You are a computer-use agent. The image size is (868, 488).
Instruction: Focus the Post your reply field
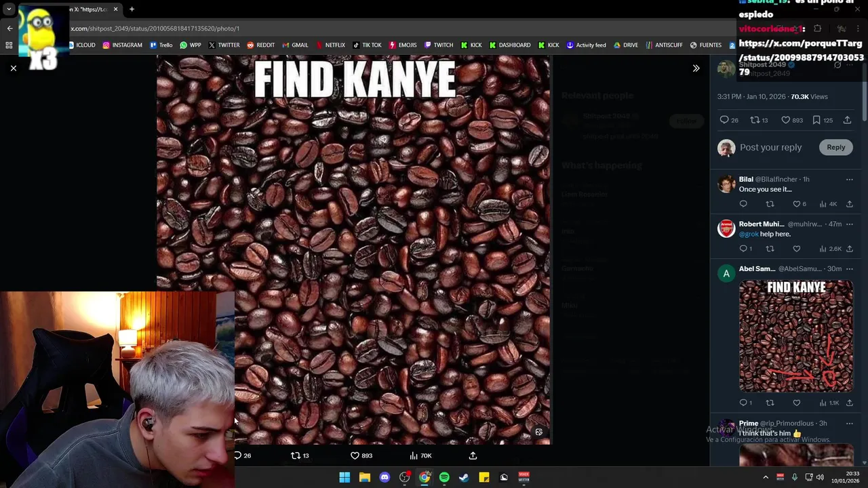pyautogui.click(x=770, y=147)
